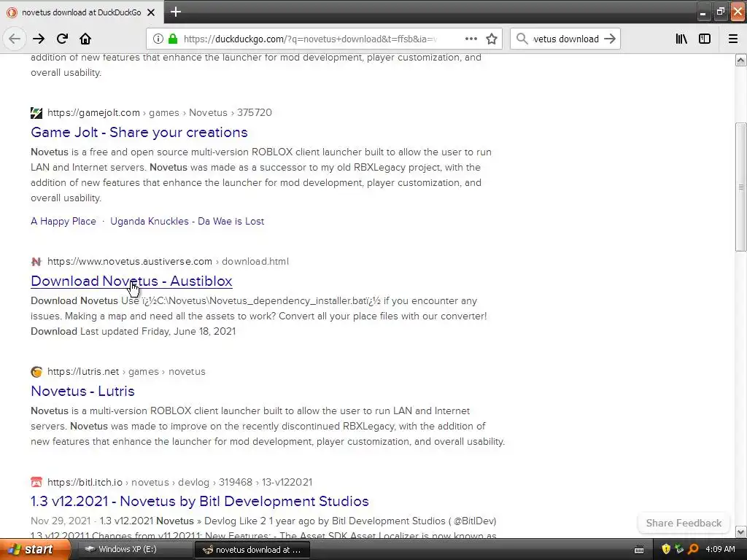This screenshot has width=747, height=560.
Task: Click the itch.io favicon
Action: coord(36,483)
